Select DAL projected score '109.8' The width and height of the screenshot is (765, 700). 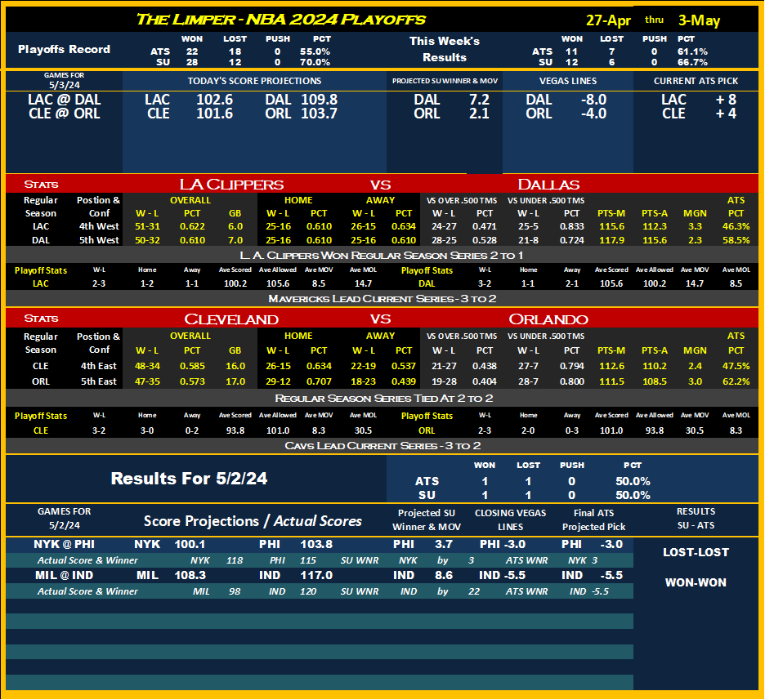[319, 100]
